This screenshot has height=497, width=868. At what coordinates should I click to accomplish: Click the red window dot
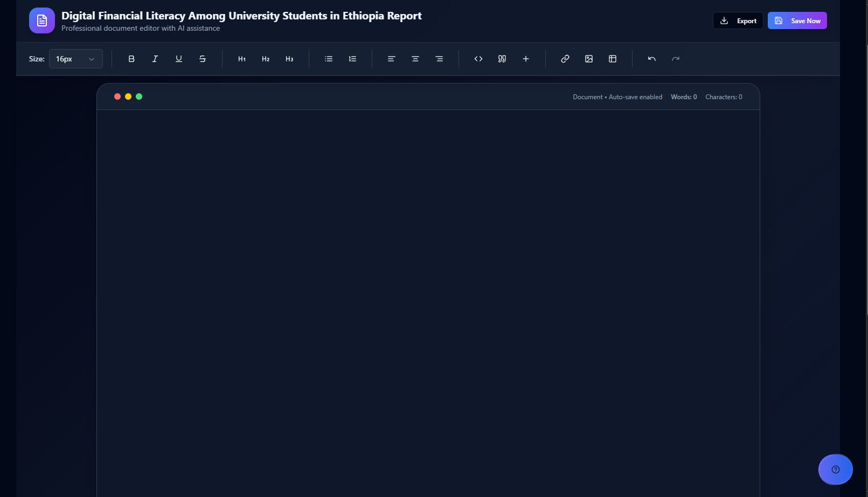pos(117,96)
